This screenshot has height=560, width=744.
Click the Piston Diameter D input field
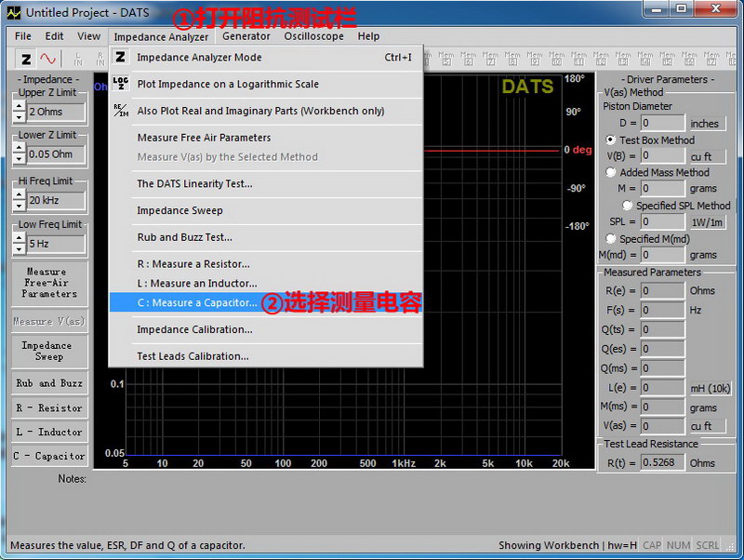click(x=663, y=123)
